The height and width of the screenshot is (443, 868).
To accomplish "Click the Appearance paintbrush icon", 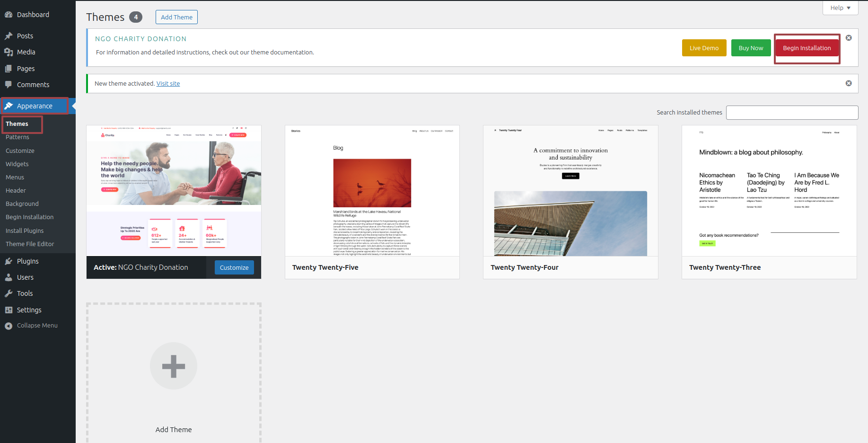I will pyautogui.click(x=9, y=106).
